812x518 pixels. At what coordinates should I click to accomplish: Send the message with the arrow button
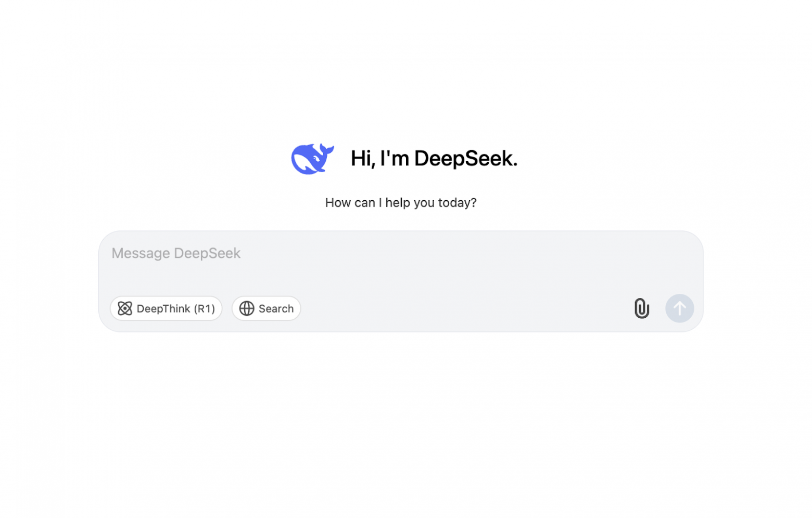[679, 308]
